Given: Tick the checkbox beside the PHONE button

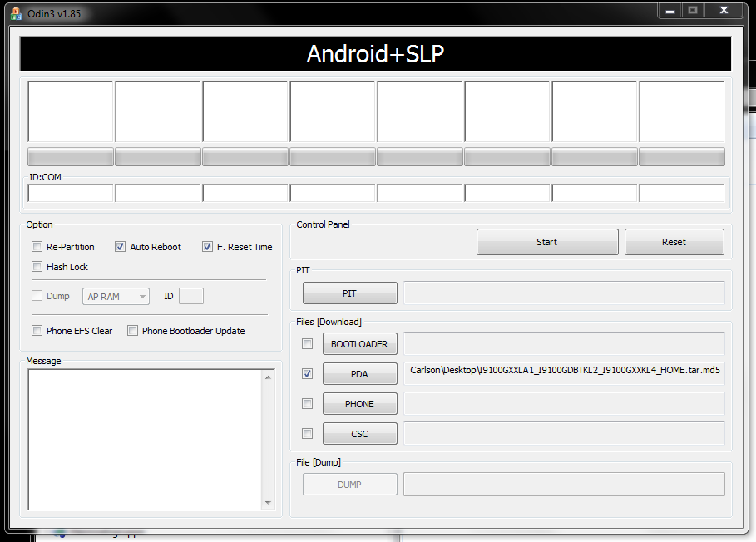Looking at the screenshot, I should point(307,404).
